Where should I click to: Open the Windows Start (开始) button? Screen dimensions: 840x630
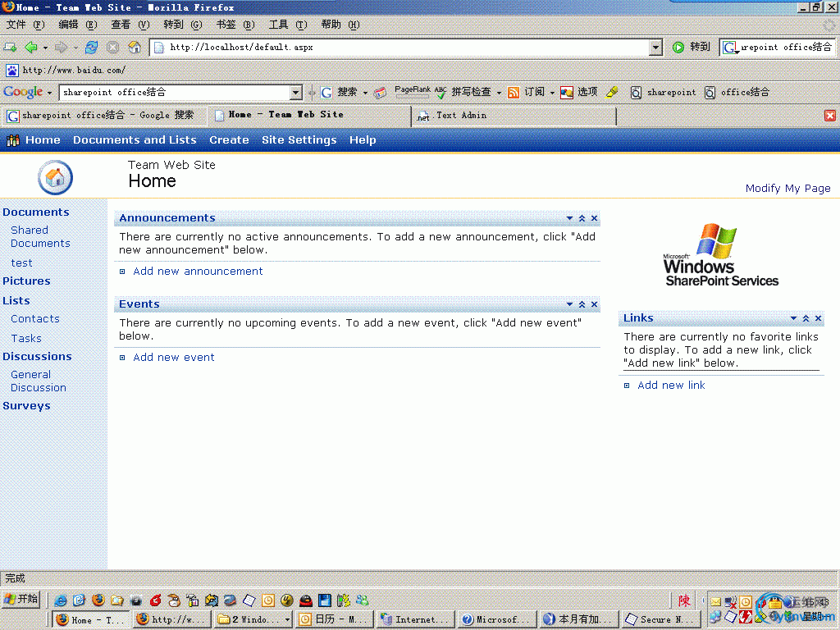21,598
